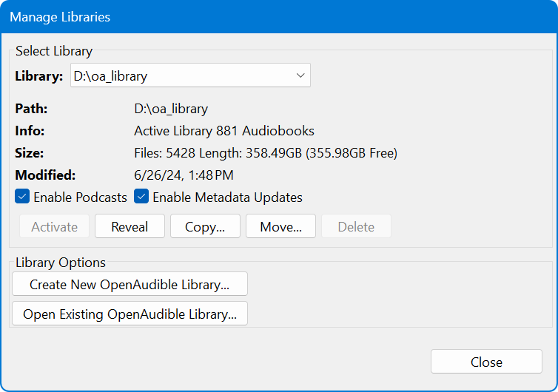Image resolution: width=558 pixels, height=392 pixels.
Task: Click the 'Library:' label
Action: (38, 76)
